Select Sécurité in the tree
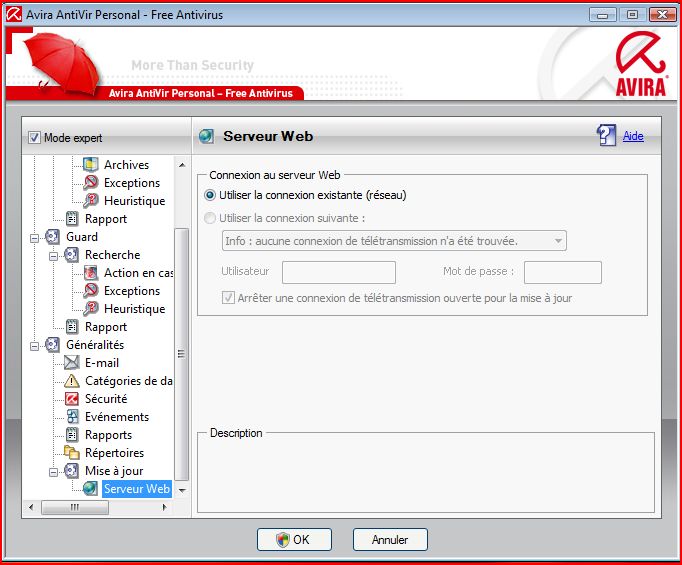Image resolution: width=682 pixels, height=565 pixels. [106, 398]
